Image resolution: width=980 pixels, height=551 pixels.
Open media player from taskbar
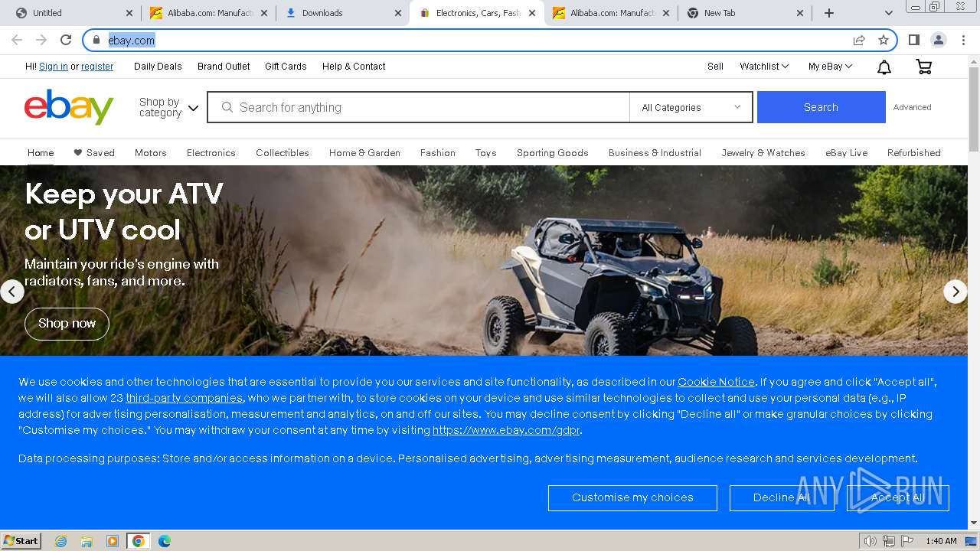113,541
